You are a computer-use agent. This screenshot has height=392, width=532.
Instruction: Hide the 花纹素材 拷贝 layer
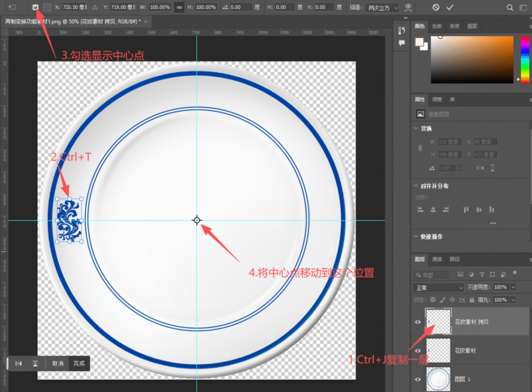(x=418, y=322)
